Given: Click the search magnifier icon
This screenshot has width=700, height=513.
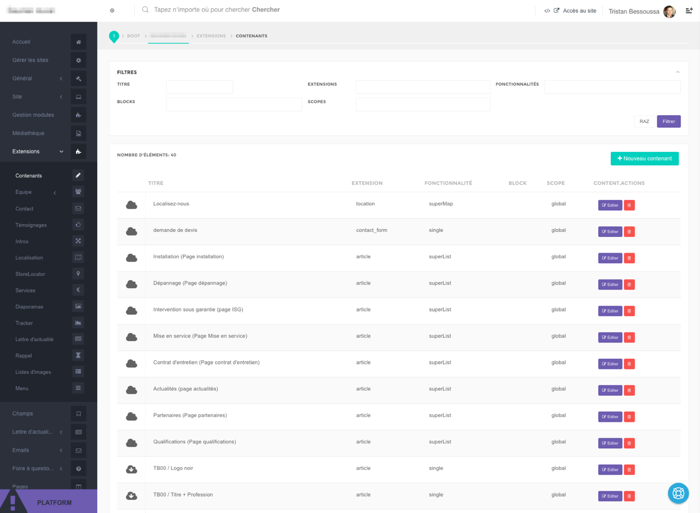Looking at the screenshot, I should (145, 10).
